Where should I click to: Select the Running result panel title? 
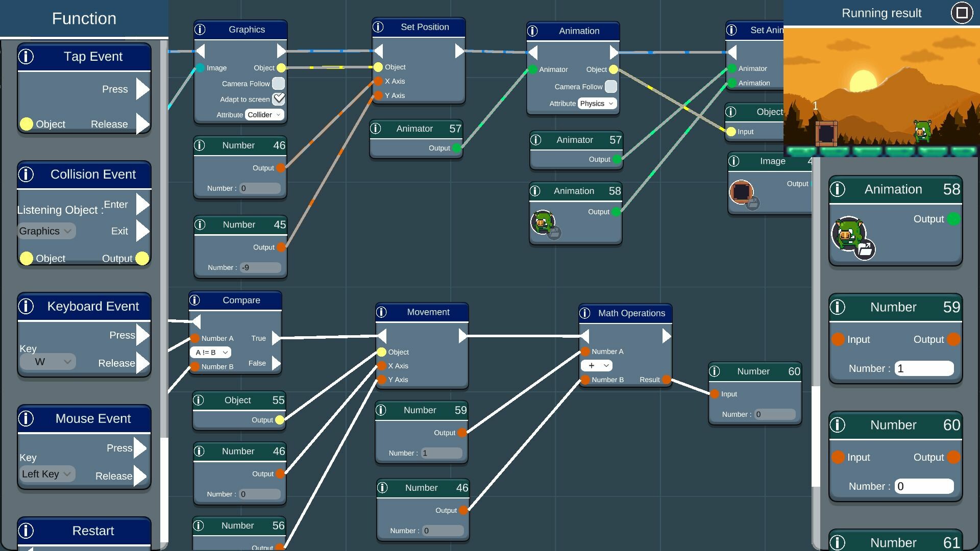[881, 13]
